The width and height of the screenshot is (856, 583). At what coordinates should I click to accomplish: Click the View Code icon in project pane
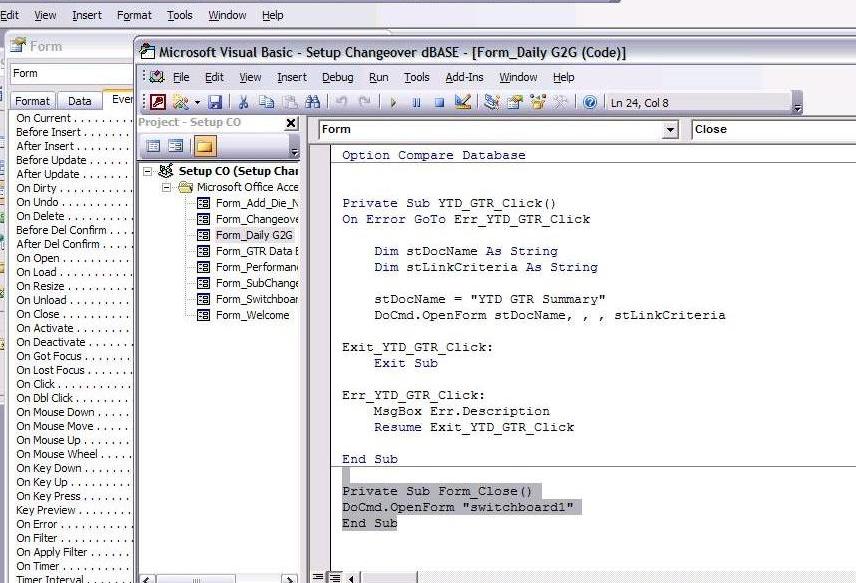(153, 146)
